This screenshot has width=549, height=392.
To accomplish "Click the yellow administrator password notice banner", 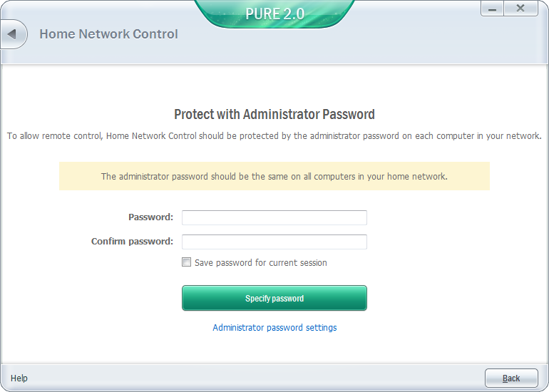I will point(274,176).
